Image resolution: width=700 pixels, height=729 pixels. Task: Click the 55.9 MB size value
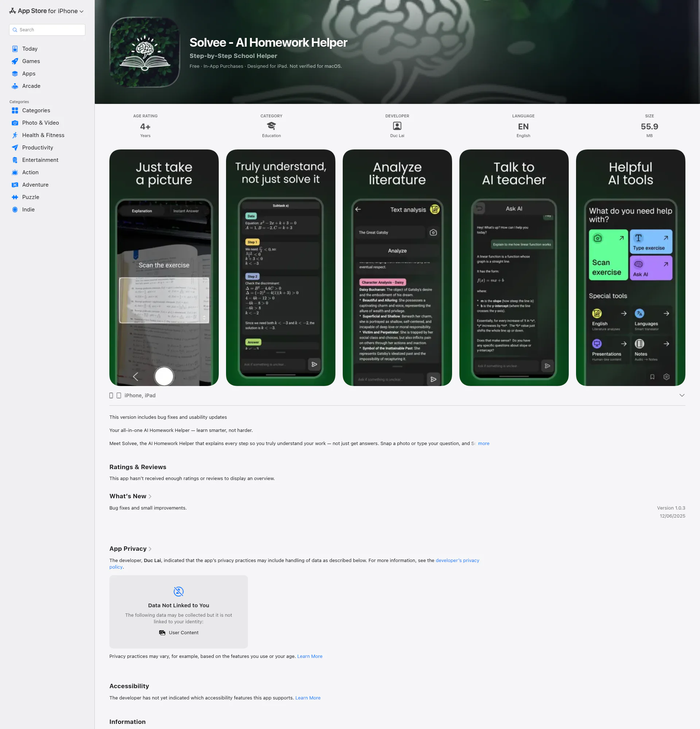tap(649, 126)
